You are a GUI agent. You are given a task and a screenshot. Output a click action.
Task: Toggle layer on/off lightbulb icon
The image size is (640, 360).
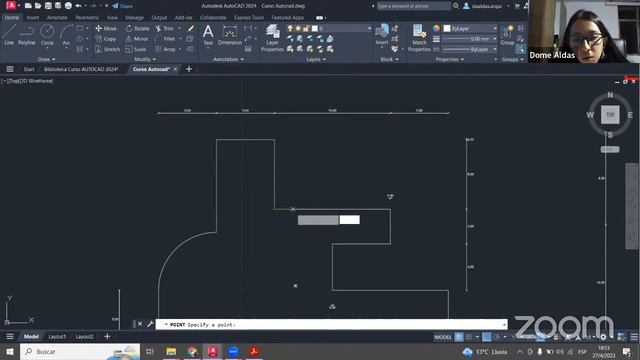click(x=290, y=28)
